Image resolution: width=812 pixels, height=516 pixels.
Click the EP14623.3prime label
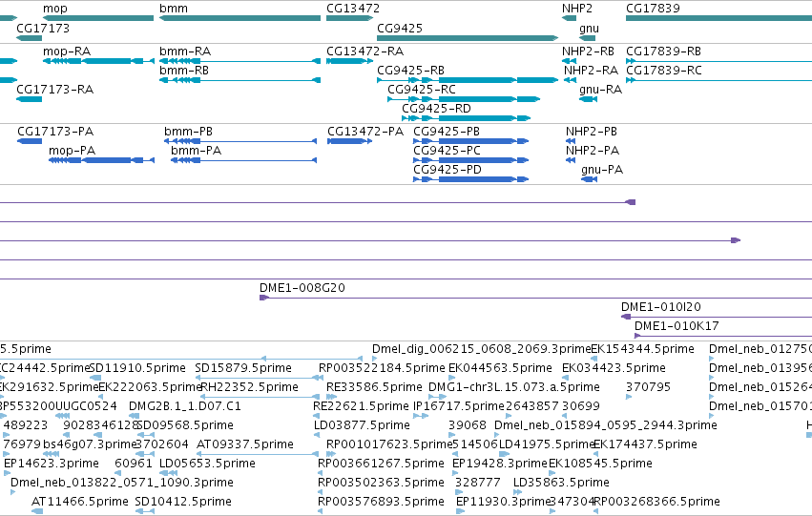(52, 464)
